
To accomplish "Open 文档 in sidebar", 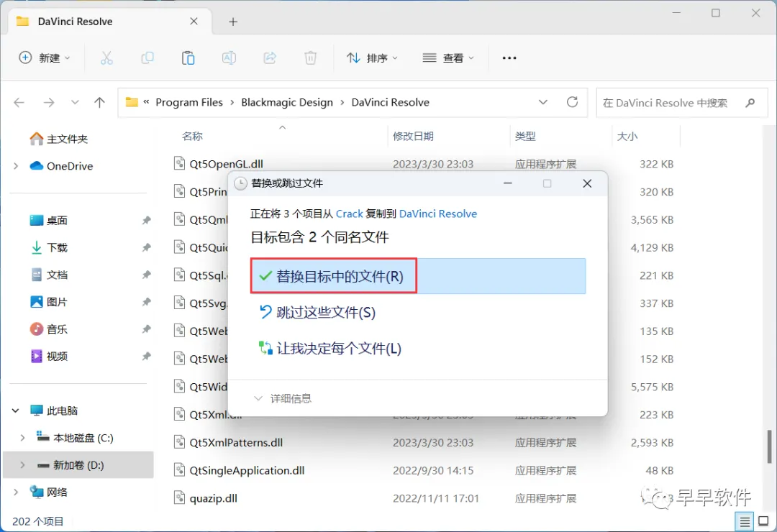I will click(x=49, y=275).
